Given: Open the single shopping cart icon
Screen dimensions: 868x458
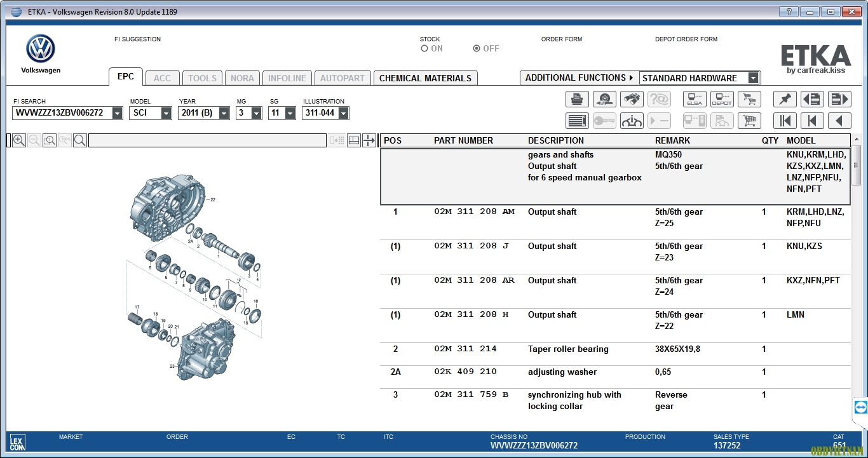Looking at the screenshot, I should (x=749, y=121).
